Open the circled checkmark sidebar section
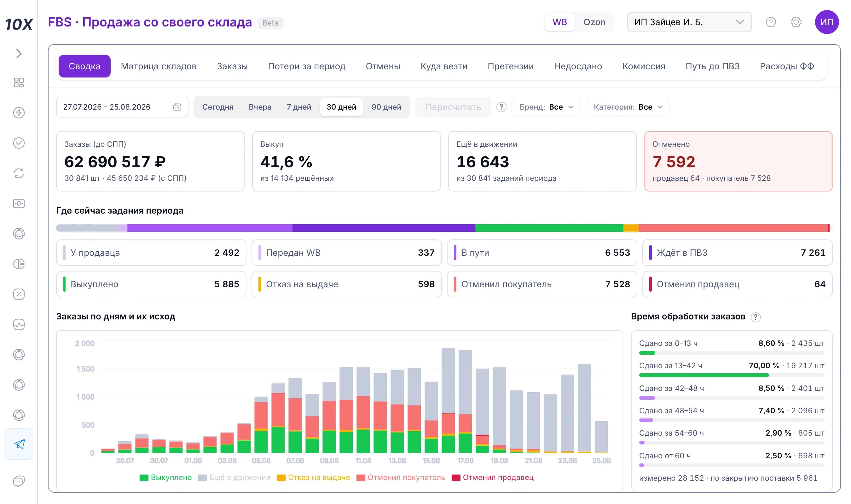Screen dimensions: 851x504 19,143
